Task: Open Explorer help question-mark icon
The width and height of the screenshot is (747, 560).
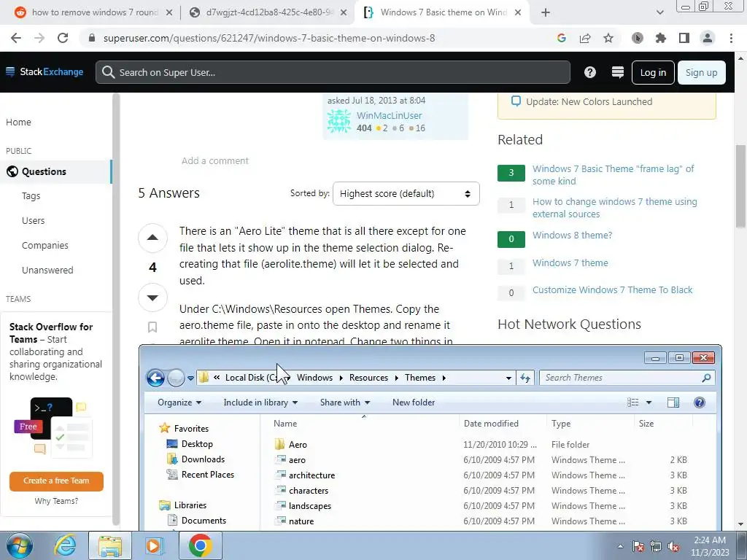Action: tap(699, 402)
